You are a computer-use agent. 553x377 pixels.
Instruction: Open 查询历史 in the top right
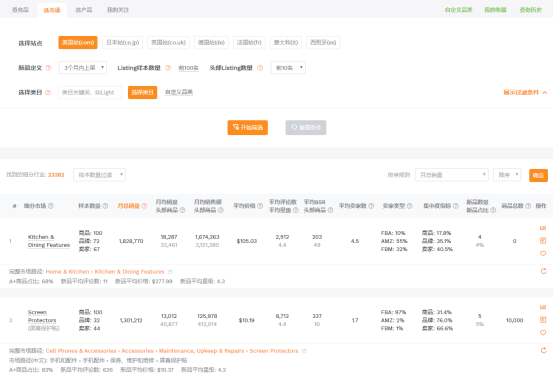[530, 10]
